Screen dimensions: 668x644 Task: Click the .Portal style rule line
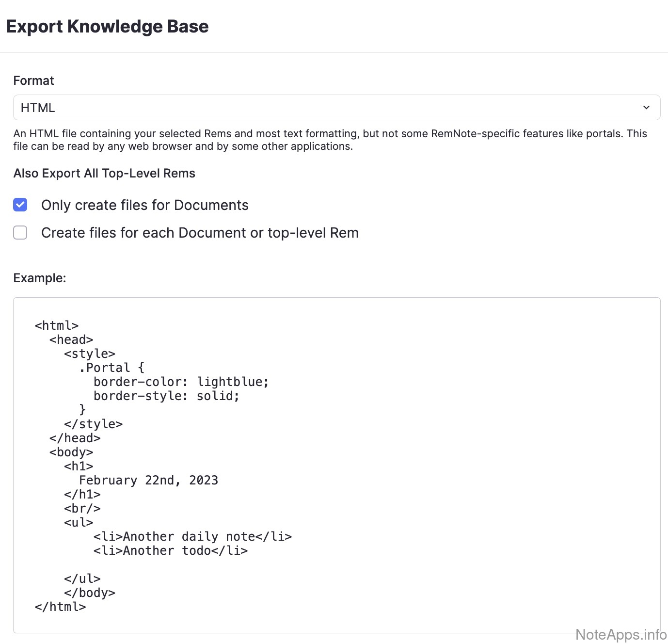tap(112, 368)
